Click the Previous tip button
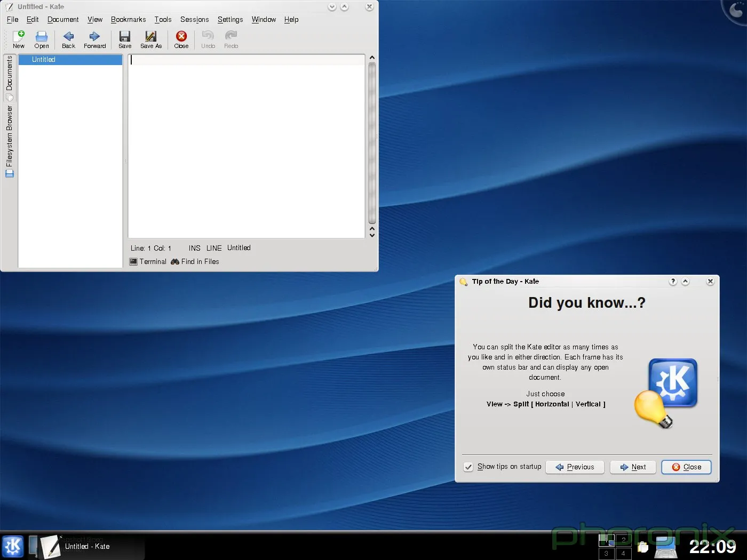This screenshot has height=560, width=747. 575,467
